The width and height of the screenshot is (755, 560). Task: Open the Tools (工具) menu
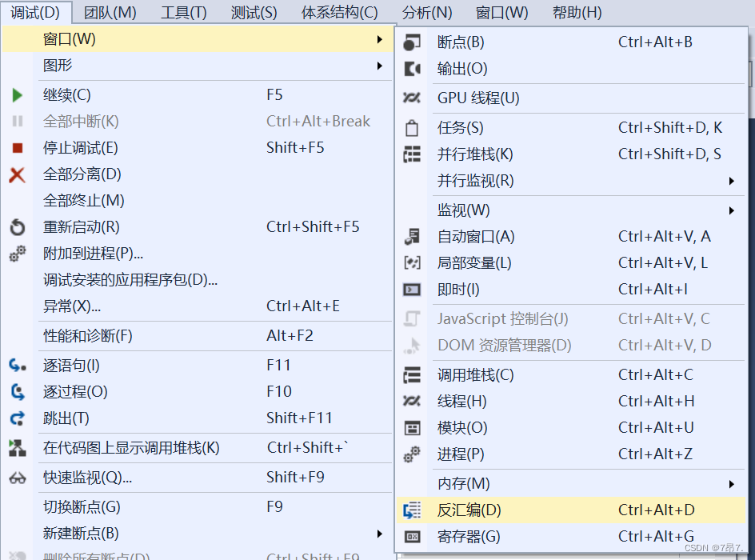click(183, 13)
